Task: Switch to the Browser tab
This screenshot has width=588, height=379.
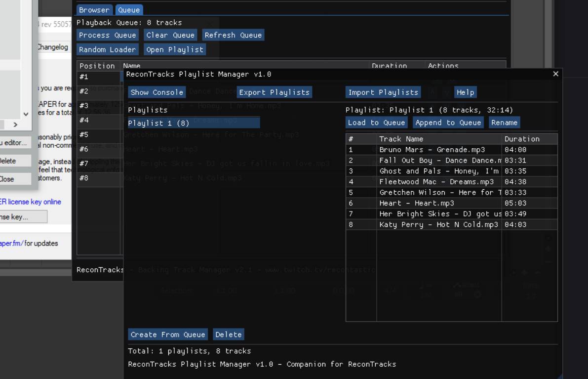Action: point(94,10)
